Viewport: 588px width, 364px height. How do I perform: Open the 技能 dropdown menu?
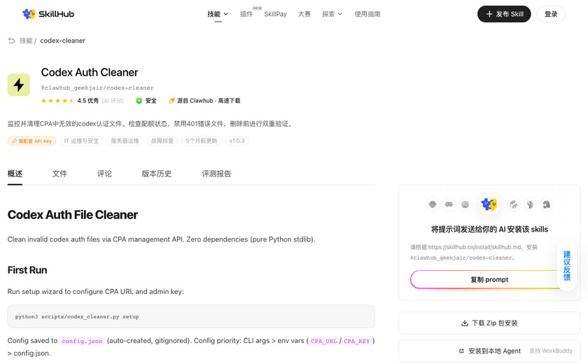point(218,14)
